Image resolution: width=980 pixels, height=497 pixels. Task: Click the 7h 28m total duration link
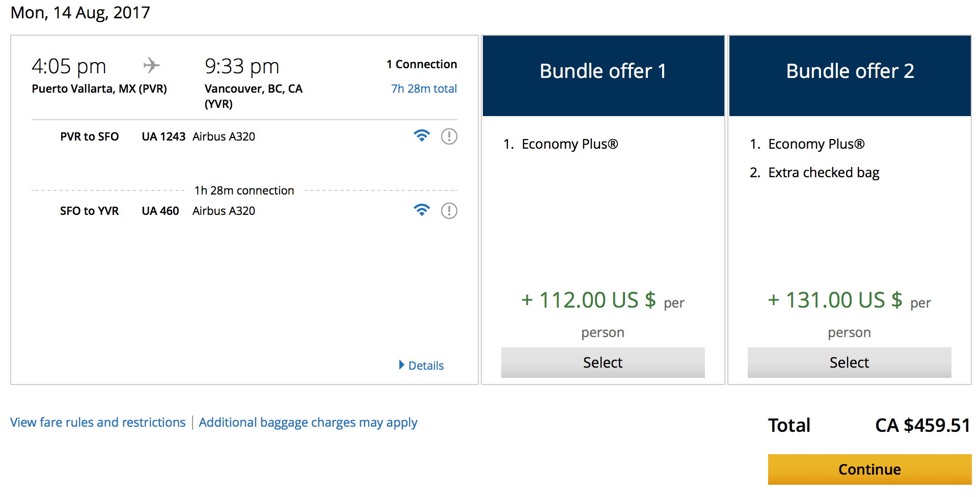point(423,89)
